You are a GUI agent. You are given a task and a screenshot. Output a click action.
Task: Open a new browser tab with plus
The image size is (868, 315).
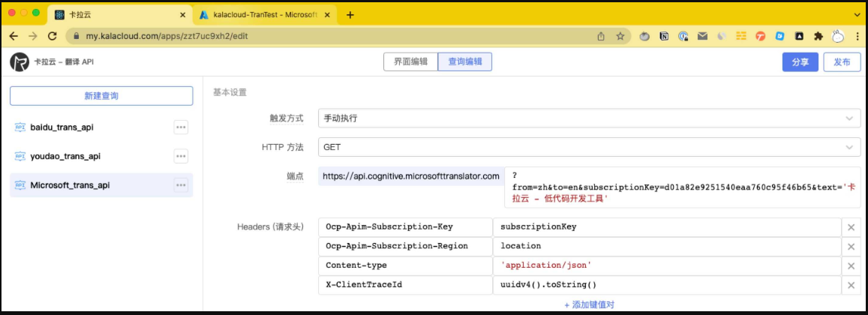pos(350,15)
